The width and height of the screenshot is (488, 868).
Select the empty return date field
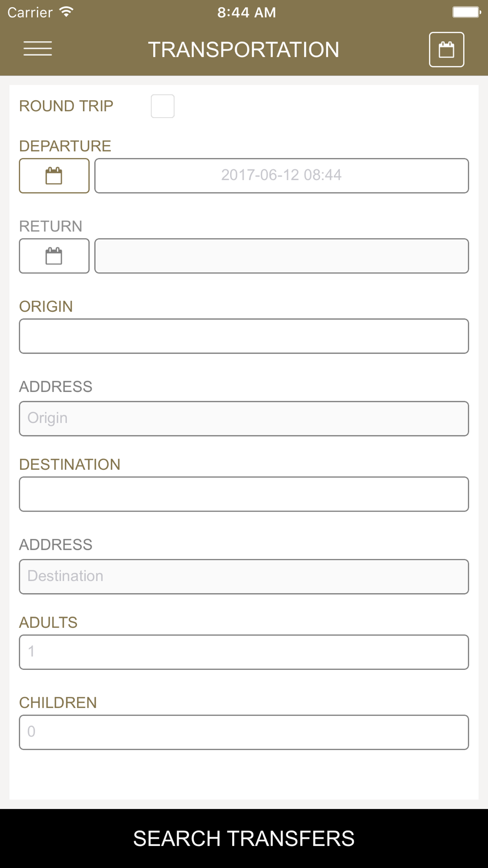(282, 256)
